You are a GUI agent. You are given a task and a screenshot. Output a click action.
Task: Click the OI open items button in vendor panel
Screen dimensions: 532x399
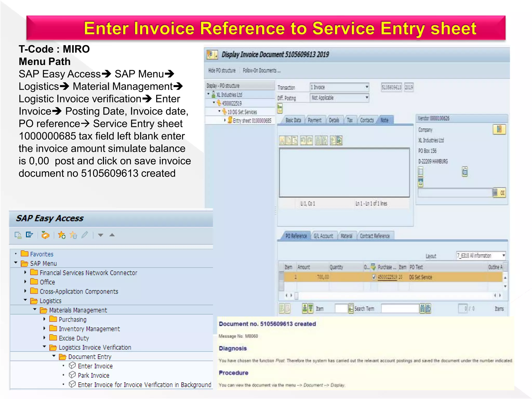click(x=499, y=193)
